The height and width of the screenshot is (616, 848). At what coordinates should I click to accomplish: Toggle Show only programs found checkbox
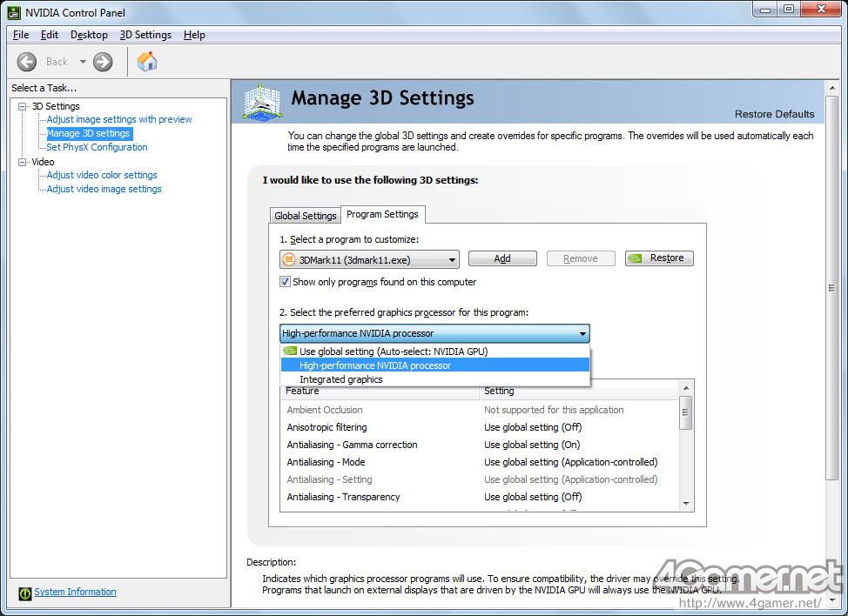[x=285, y=282]
